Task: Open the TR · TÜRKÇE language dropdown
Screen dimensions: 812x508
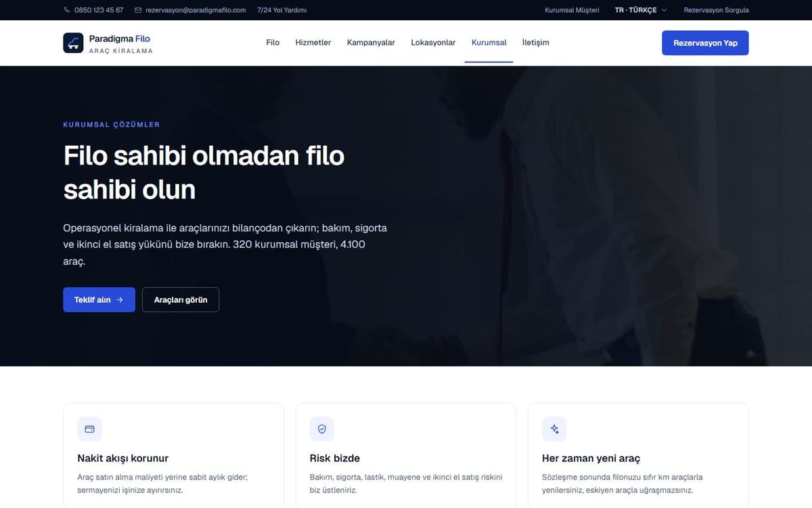Action: (x=641, y=10)
